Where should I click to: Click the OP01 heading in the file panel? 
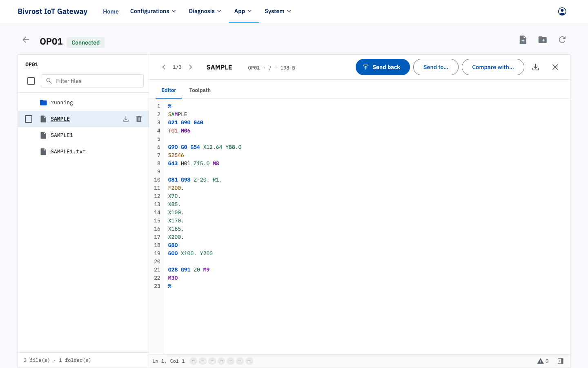click(x=31, y=65)
